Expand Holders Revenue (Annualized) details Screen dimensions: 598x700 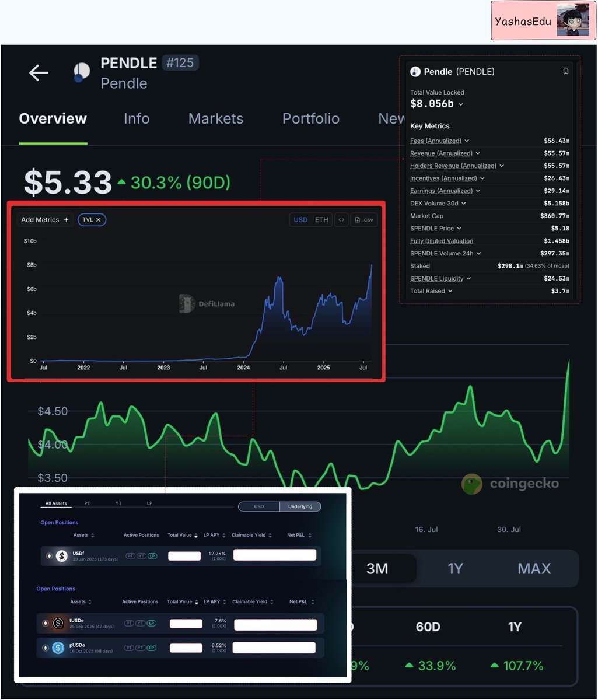point(502,166)
